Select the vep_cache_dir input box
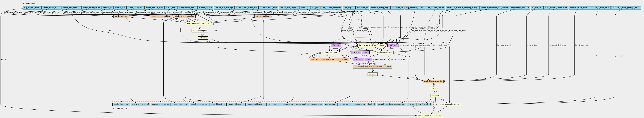This screenshot has height=118, width=644. [362, 8]
